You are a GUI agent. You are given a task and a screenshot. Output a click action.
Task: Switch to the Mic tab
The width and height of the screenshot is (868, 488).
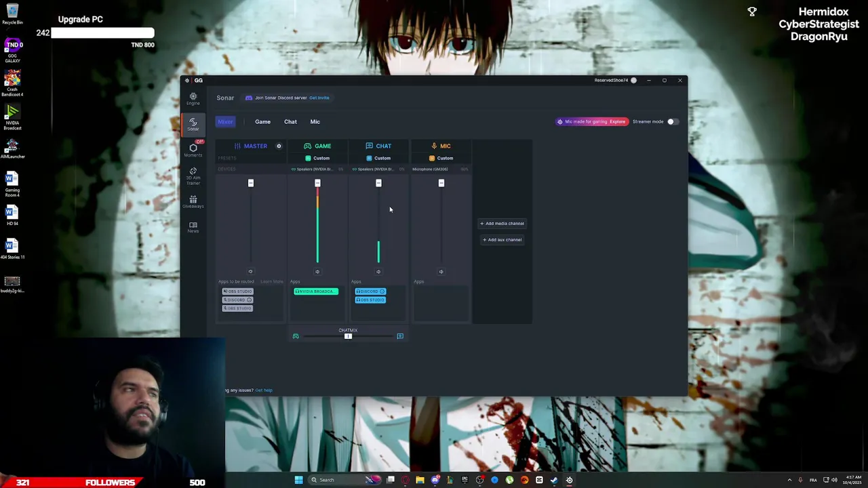point(315,121)
